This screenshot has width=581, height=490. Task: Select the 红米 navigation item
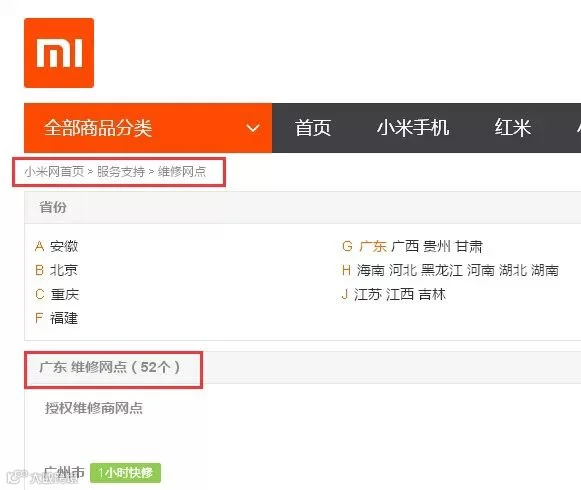click(513, 128)
